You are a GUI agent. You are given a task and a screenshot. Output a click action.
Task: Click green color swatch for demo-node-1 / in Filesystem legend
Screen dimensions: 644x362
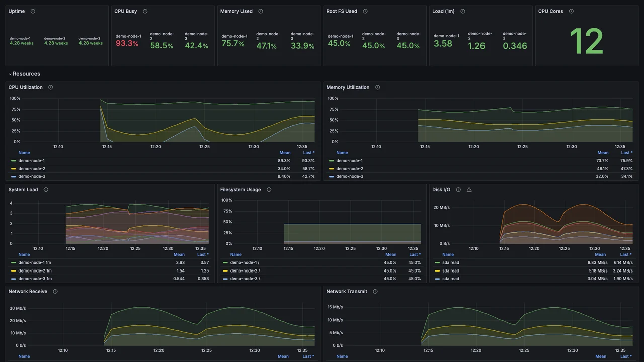tap(225, 262)
